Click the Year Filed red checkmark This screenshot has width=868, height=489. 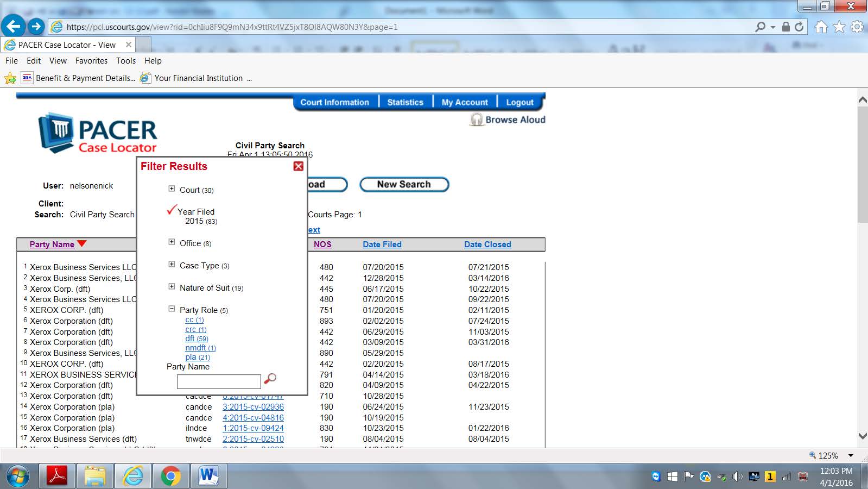[x=172, y=210]
